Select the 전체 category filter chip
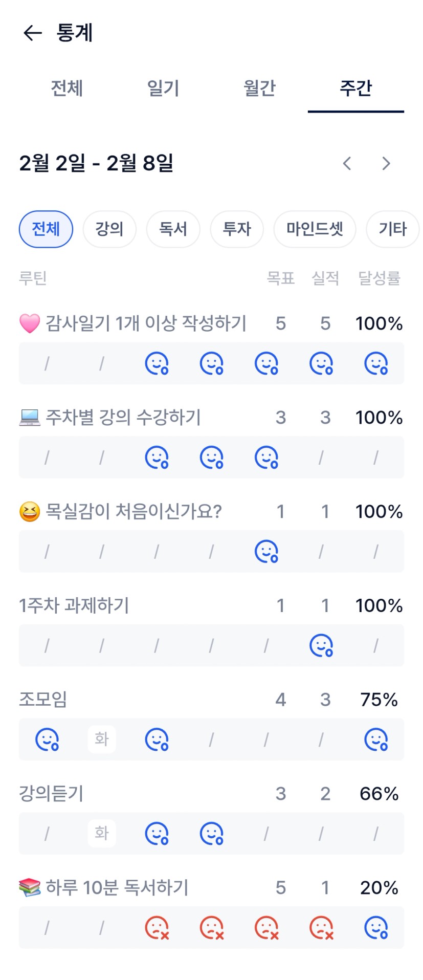This screenshot has width=423, height=980. point(46,229)
